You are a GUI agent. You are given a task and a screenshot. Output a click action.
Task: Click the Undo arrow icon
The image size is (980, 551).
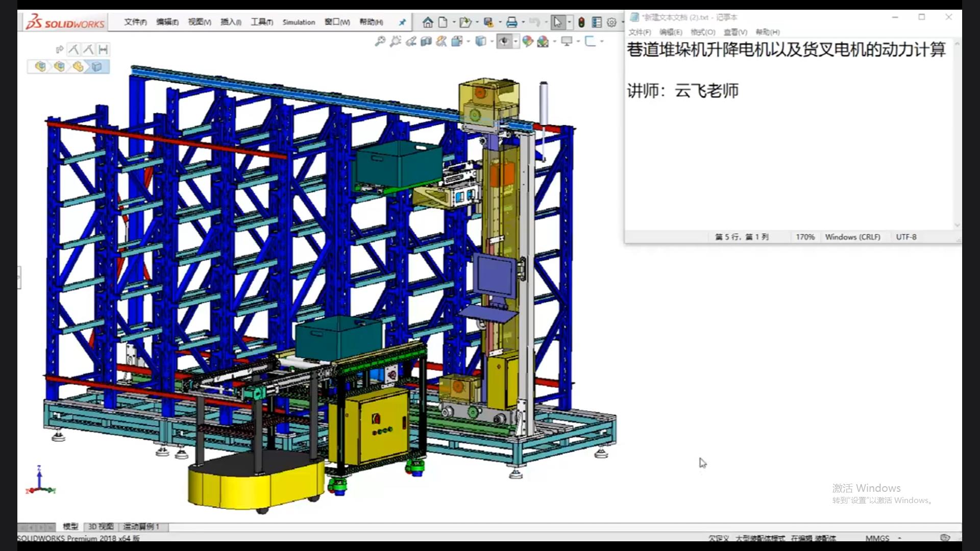pyautogui.click(x=534, y=22)
